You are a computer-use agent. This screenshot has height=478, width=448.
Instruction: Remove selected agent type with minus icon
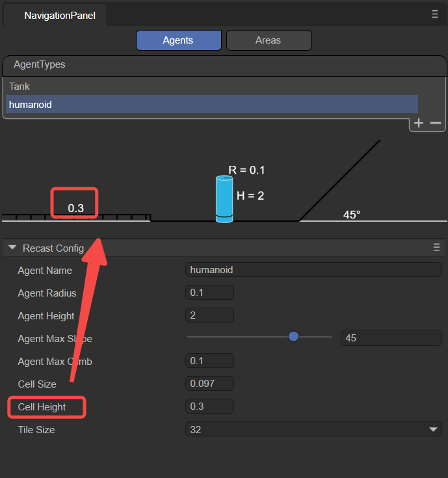click(436, 123)
